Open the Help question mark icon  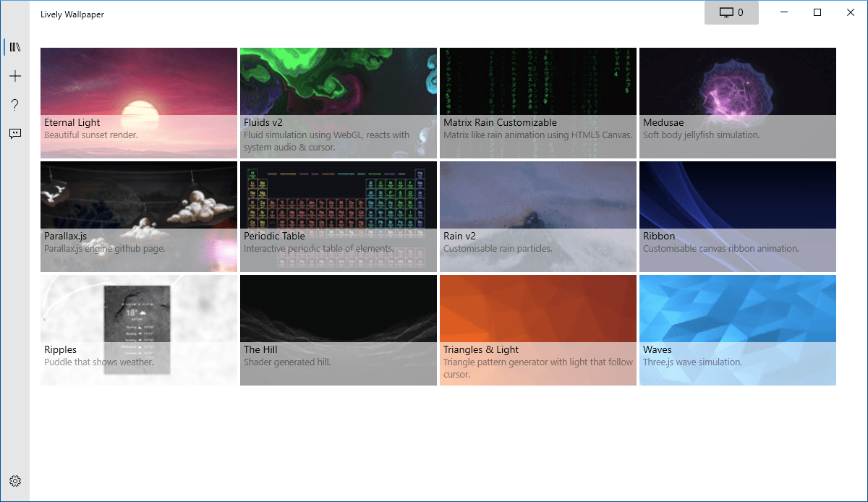pos(15,105)
